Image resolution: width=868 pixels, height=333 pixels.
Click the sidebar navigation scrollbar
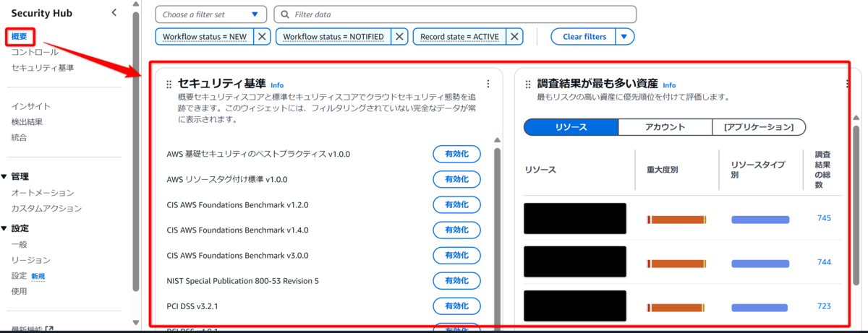(136, 152)
